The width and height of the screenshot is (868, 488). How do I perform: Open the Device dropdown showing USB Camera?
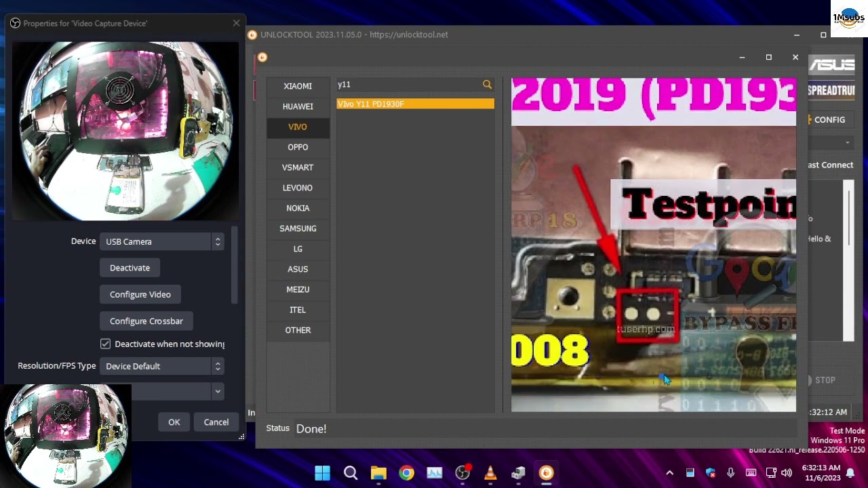(161, 241)
